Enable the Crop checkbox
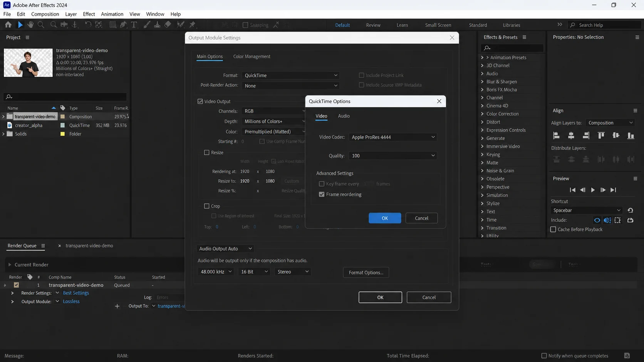This screenshot has width=644, height=362. (x=206, y=206)
